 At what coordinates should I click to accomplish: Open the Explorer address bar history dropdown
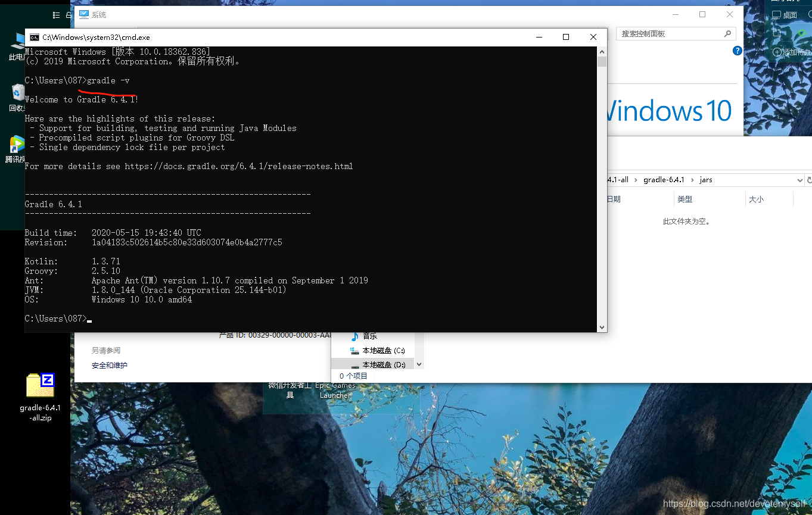pyautogui.click(x=799, y=180)
